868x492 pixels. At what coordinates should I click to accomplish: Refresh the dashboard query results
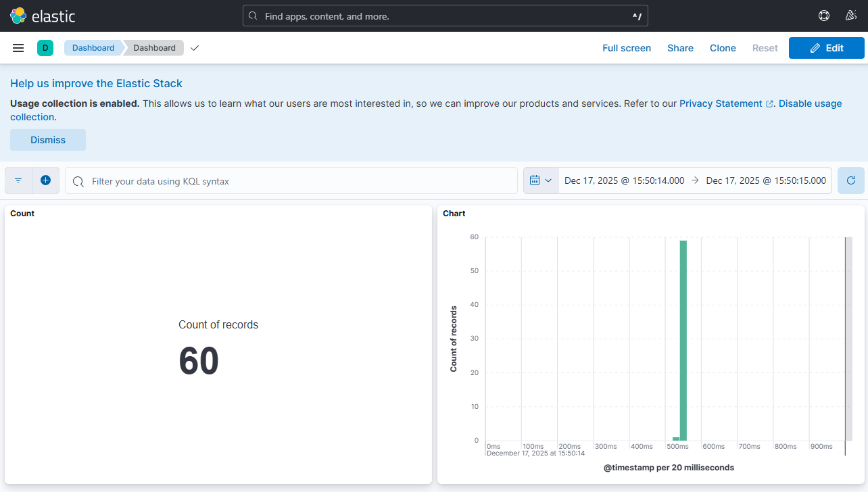850,180
